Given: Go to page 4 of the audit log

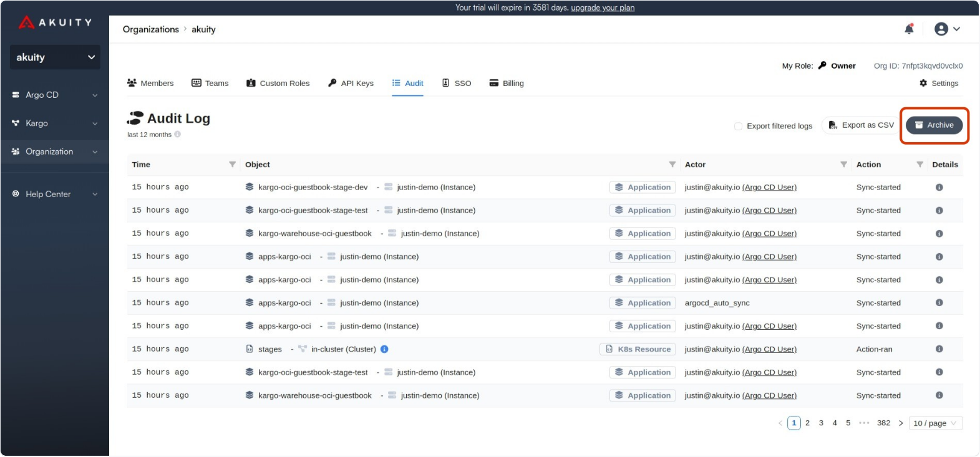Looking at the screenshot, I should (x=835, y=423).
